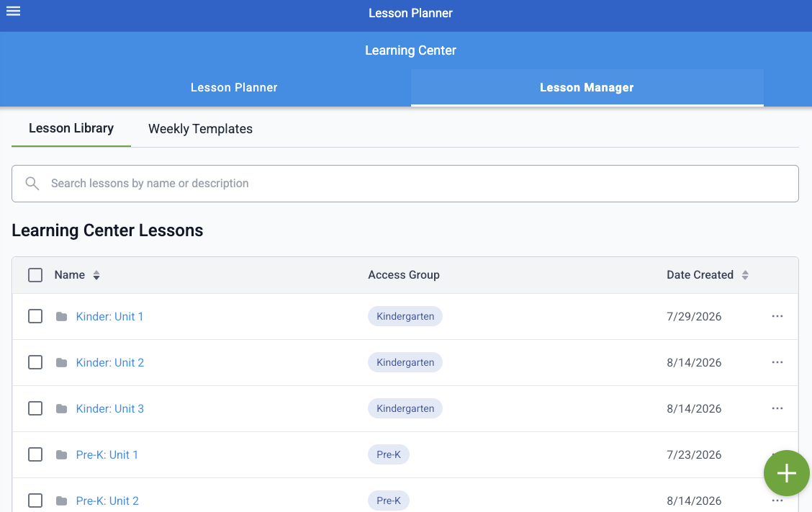
Task: Click Pre-K tag on Pre-K: Unit 2 row
Action: point(389,500)
